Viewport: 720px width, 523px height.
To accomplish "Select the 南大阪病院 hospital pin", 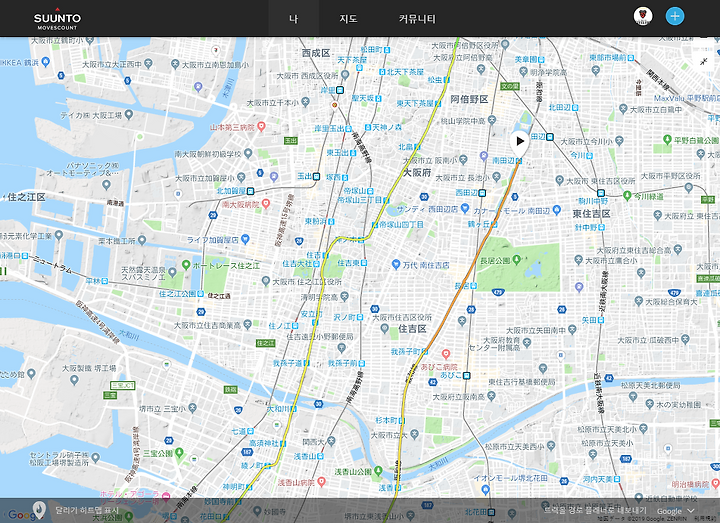I will click(265, 203).
